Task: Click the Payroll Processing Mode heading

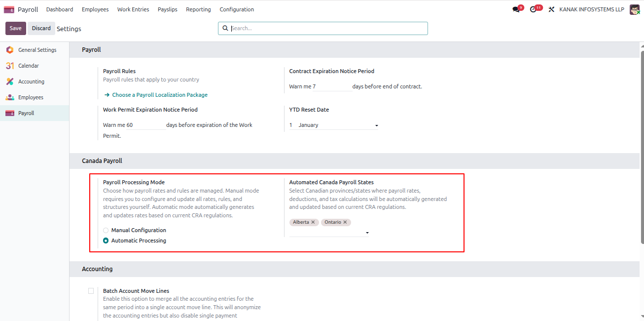Action: click(134, 182)
